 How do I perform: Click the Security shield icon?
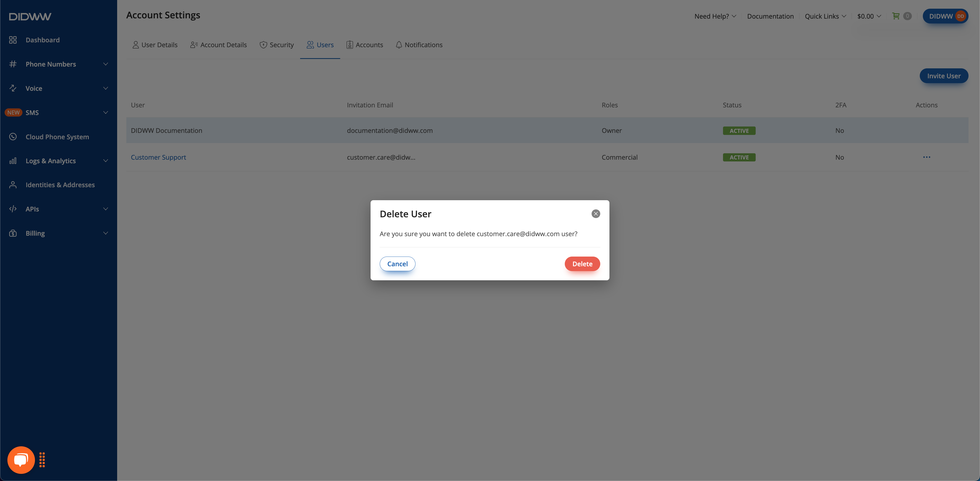(x=263, y=45)
